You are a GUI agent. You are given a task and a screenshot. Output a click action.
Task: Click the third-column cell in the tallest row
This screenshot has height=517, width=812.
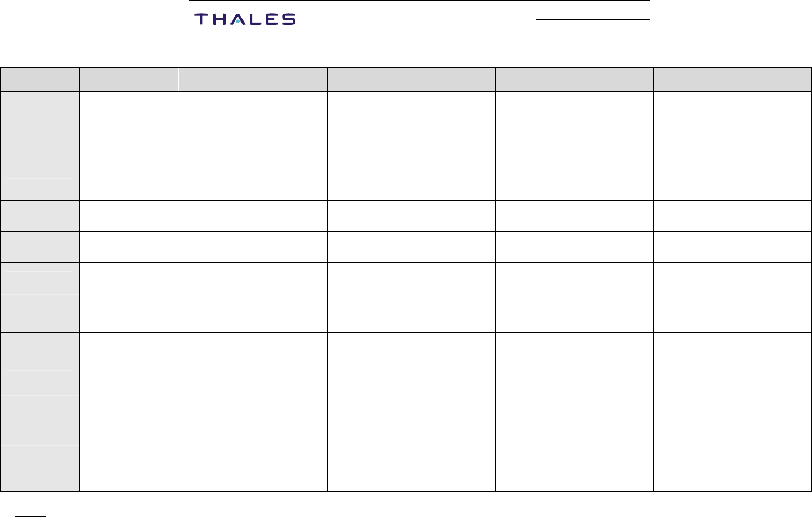253,364
